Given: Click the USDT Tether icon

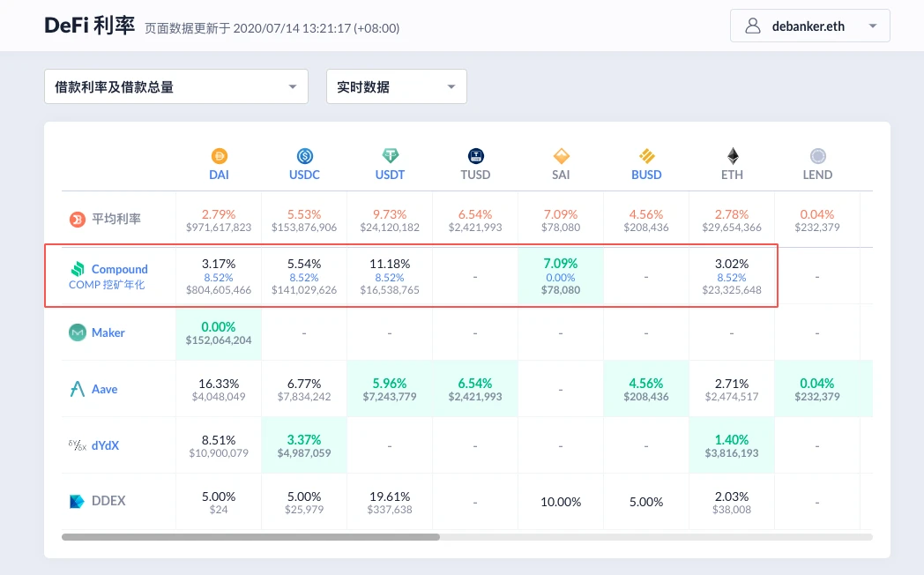Looking at the screenshot, I should [x=390, y=156].
